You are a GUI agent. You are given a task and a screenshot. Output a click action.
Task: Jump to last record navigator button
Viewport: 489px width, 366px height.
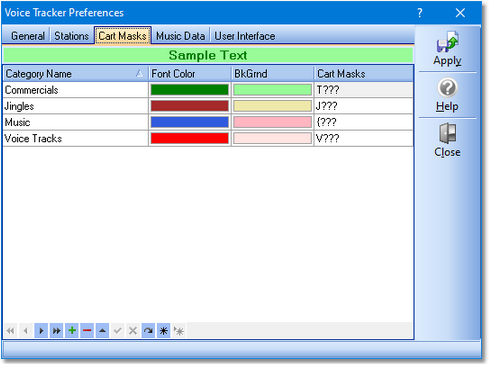pyautogui.click(x=57, y=330)
